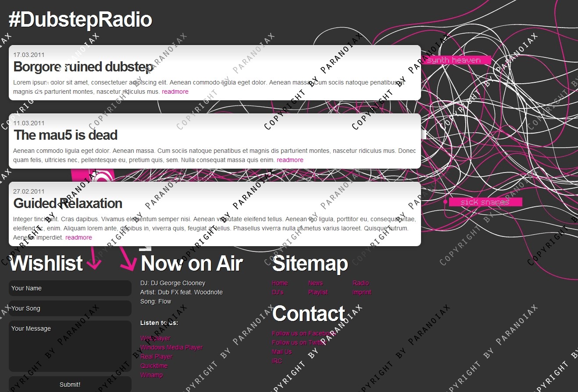
Task: Launch the Webplayer stream
Action: click(155, 338)
